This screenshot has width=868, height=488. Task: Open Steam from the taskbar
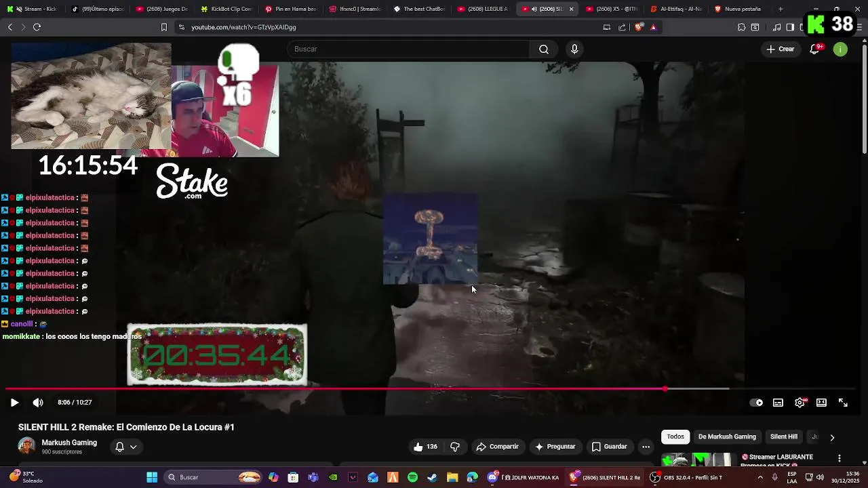tap(432, 477)
